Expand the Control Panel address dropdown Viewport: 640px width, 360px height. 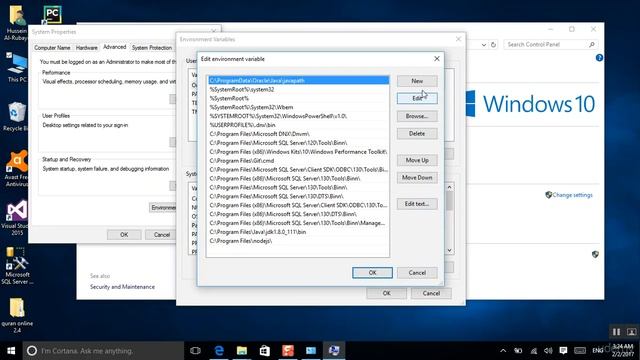(484, 44)
